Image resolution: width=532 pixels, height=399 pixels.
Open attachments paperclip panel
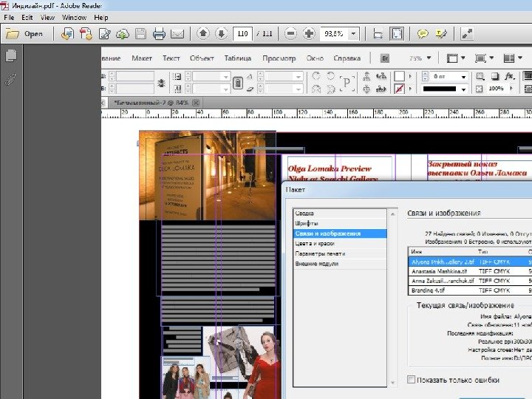(x=11, y=78)
